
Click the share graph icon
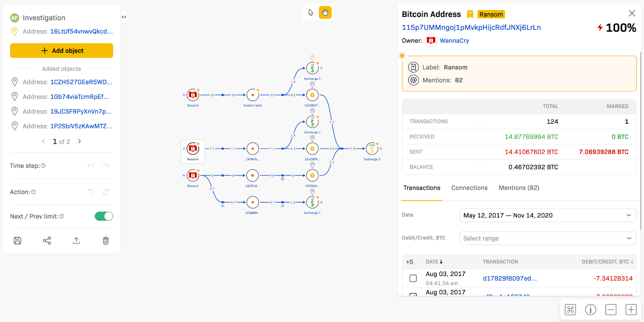(47, 241)
